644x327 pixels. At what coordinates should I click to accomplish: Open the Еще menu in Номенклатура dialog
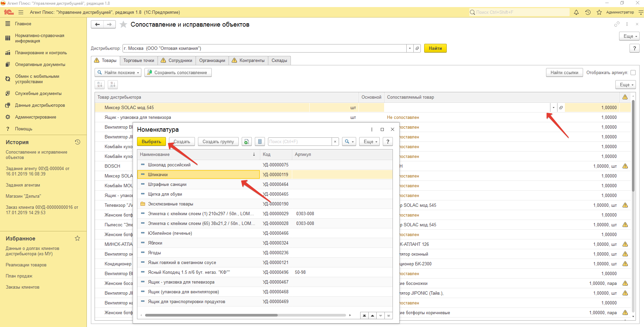370,141
